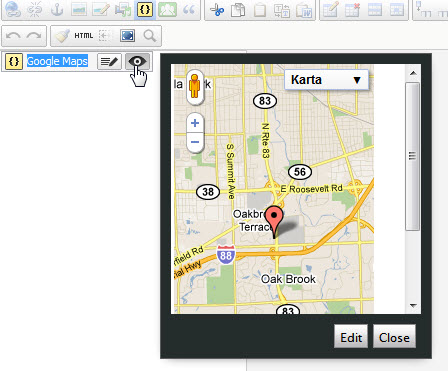Image resolution: width=448 pixels, height=371 pixels.
Task: Click the Interstate 88 shield on map
Action: click(226, 255)
